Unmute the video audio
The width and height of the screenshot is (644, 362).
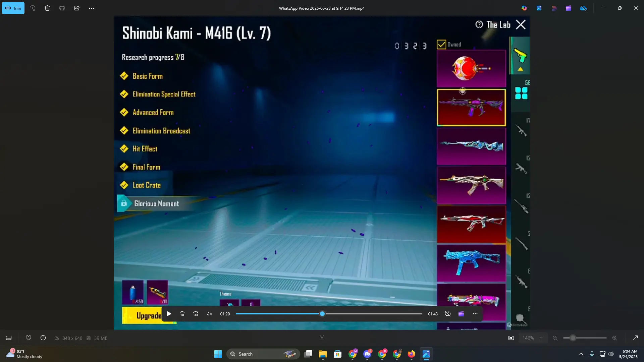click(209, 314)
